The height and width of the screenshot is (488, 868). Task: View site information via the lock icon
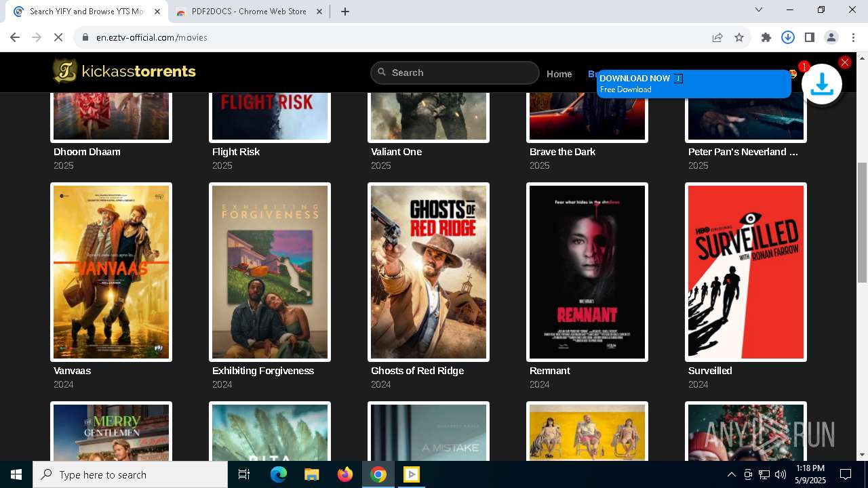[x=85, y=37]
